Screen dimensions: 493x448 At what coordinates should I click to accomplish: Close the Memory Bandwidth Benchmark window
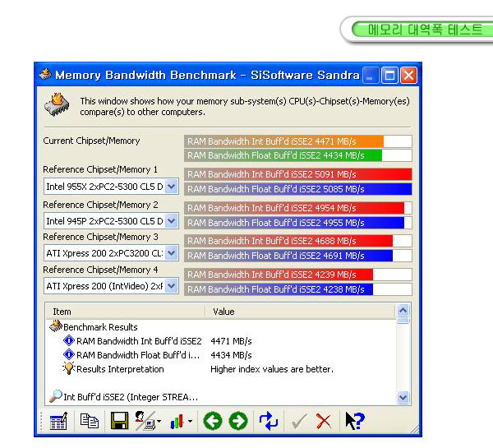[408, 75]
